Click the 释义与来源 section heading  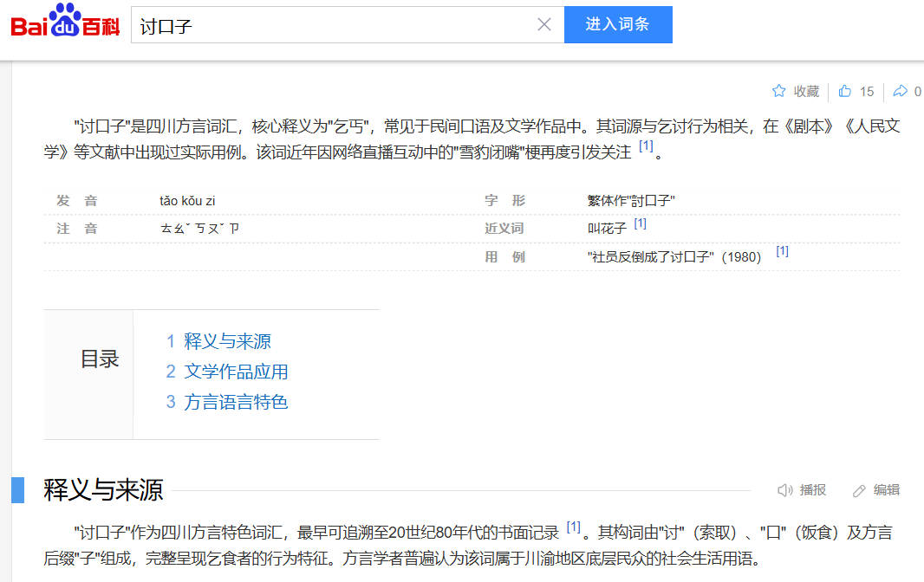103,490
